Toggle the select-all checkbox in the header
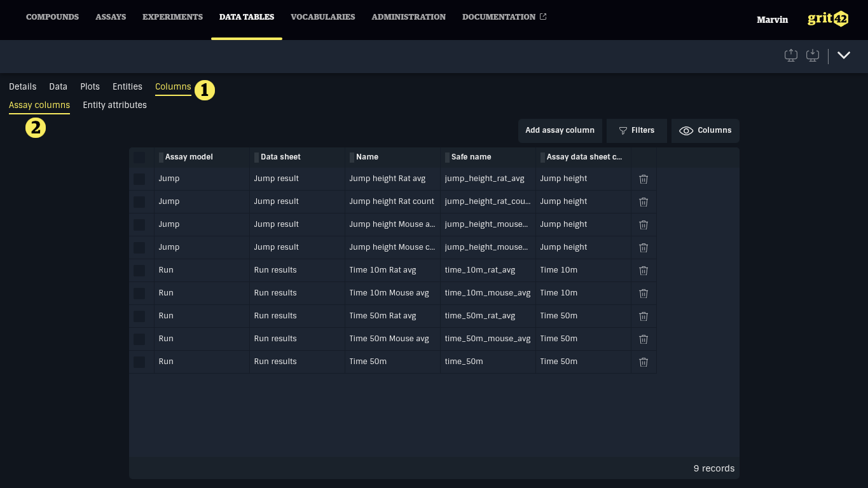Viewport: 868px width, 488px height. 139,158
